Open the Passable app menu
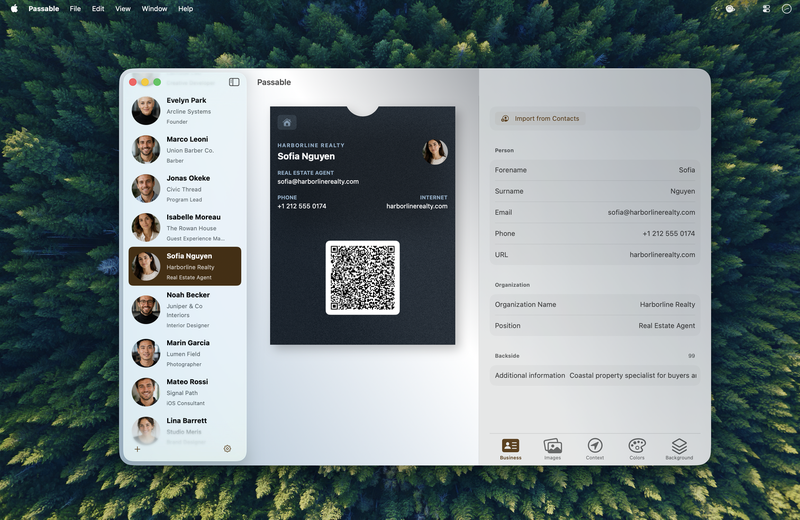The image size is (800, 520). 44,9
